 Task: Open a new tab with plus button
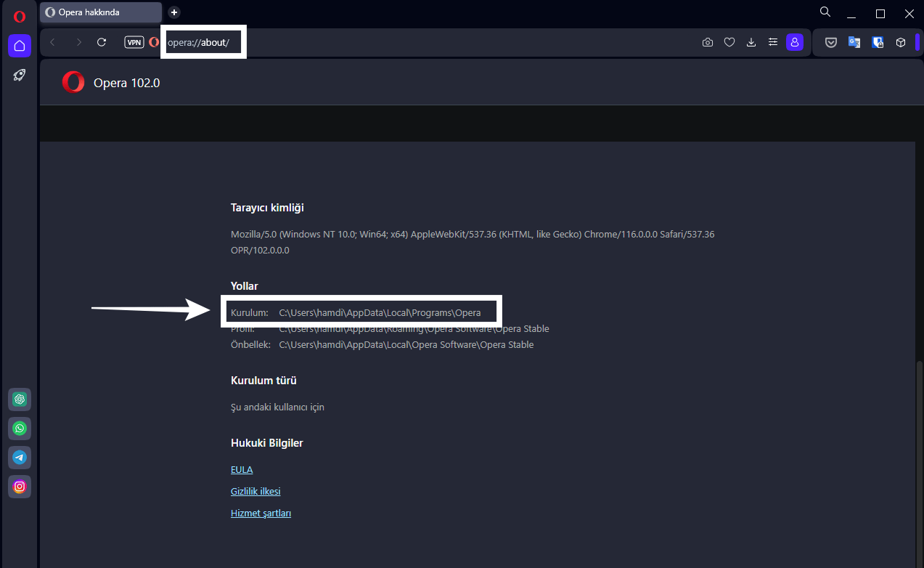tap(174, 12)
